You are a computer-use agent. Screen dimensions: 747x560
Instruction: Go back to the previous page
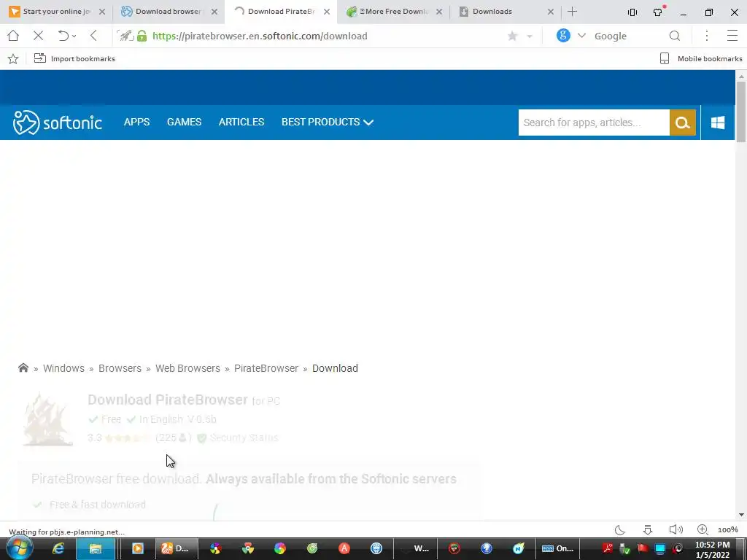(94, 36)
